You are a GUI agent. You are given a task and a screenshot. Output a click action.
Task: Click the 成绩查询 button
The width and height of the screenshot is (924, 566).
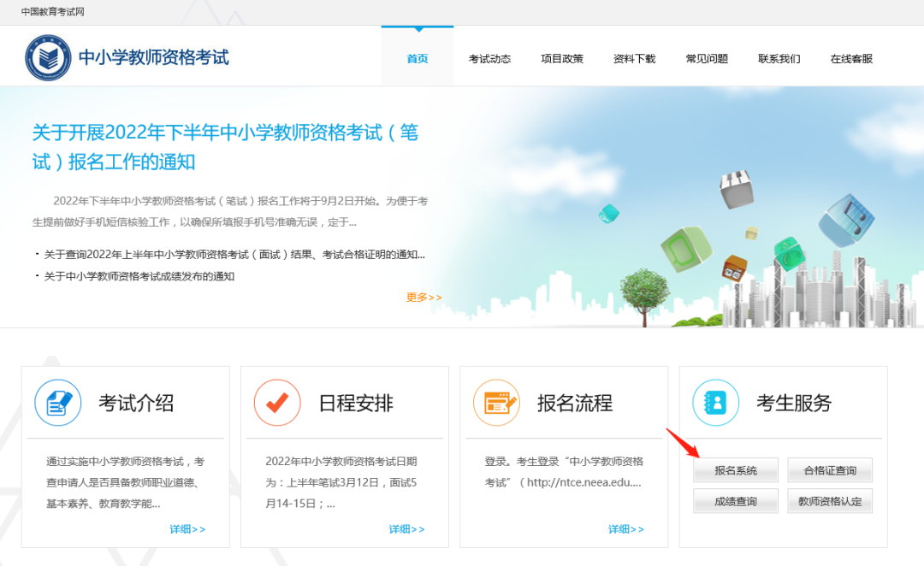pyautogui.click(x=735, y=501)
